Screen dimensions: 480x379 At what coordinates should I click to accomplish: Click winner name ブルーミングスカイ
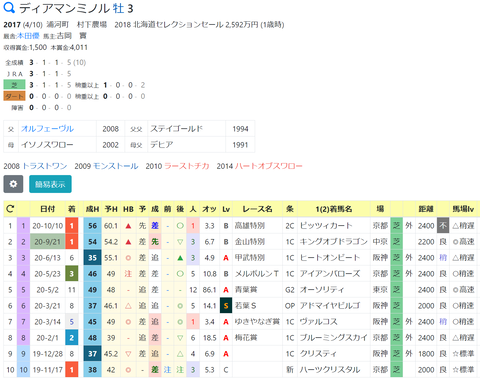(333, 338)
